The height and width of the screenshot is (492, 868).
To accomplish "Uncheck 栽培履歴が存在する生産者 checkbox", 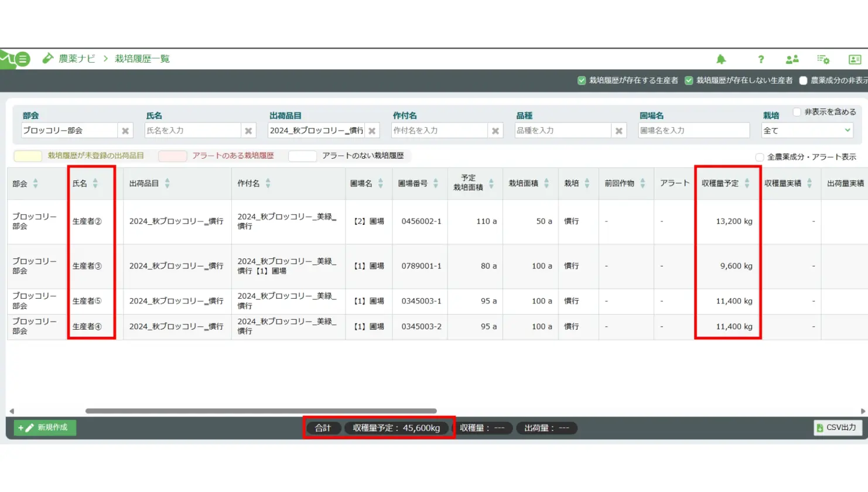I will tap(582, 80).
